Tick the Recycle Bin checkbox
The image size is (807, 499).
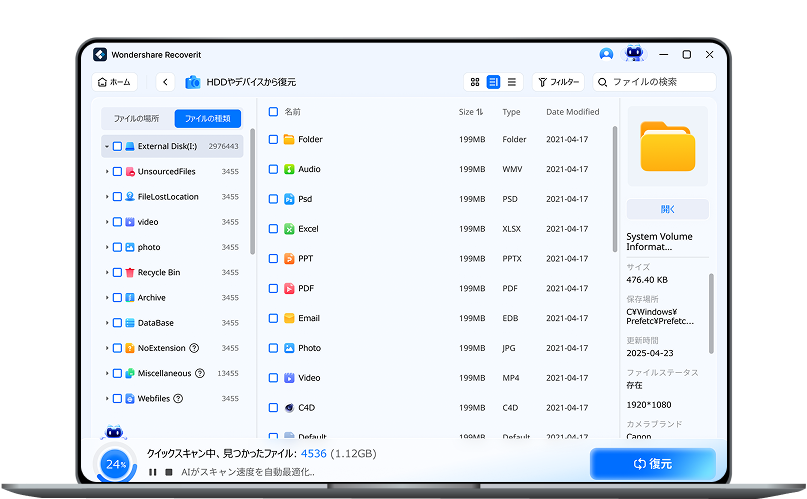point(117,272)
